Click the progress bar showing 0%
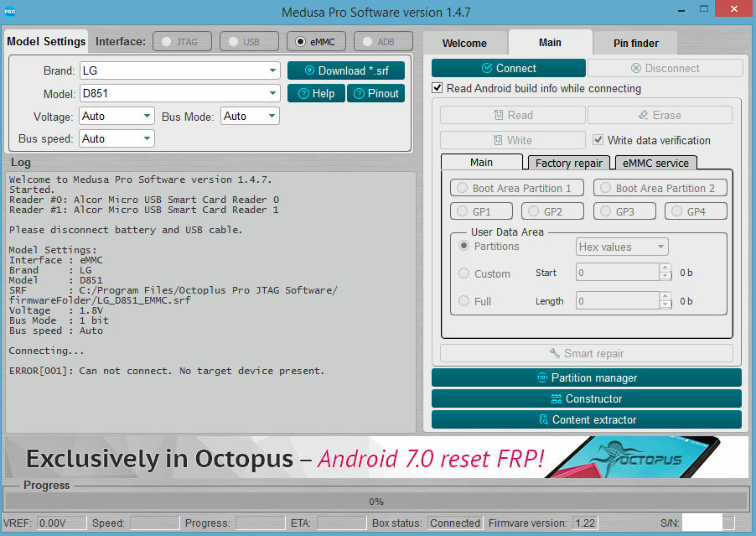The image size is (756, 536). click(376, 501)
